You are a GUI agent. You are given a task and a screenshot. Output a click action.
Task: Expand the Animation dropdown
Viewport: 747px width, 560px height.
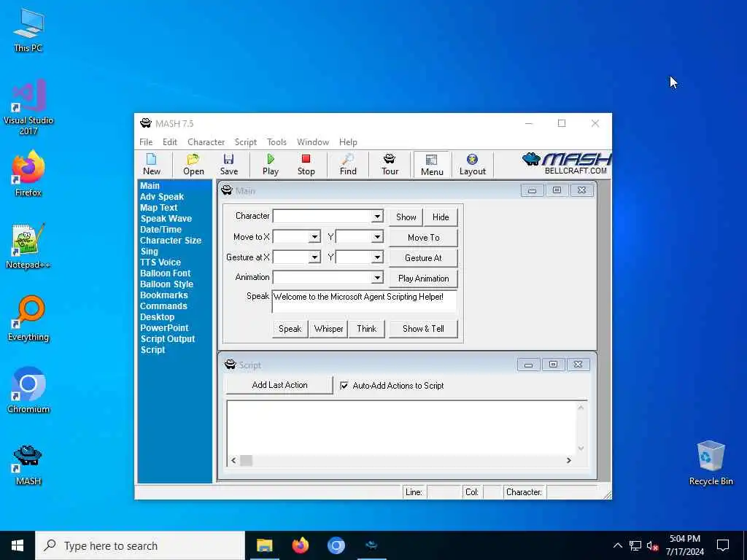pyautogui.click(x=377, y=277)
